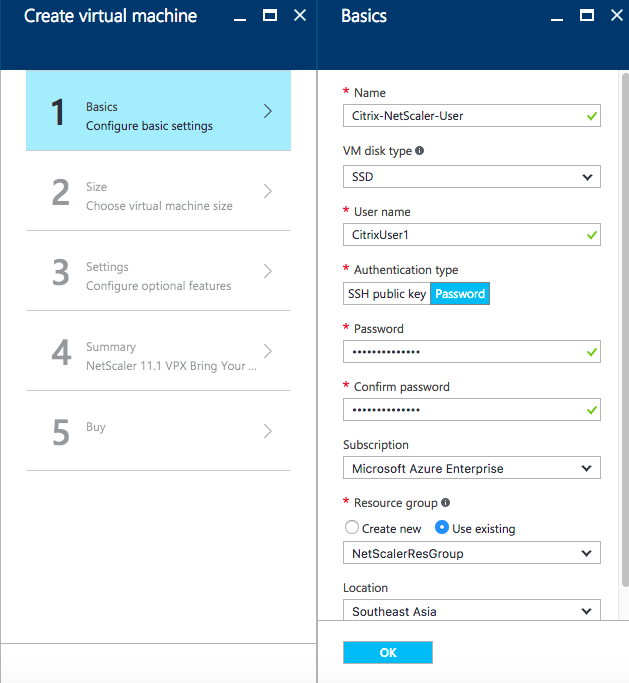Click green checkmark in User name field
The width and height of the screenshot is (629, 683).
[x=592, y=235]
